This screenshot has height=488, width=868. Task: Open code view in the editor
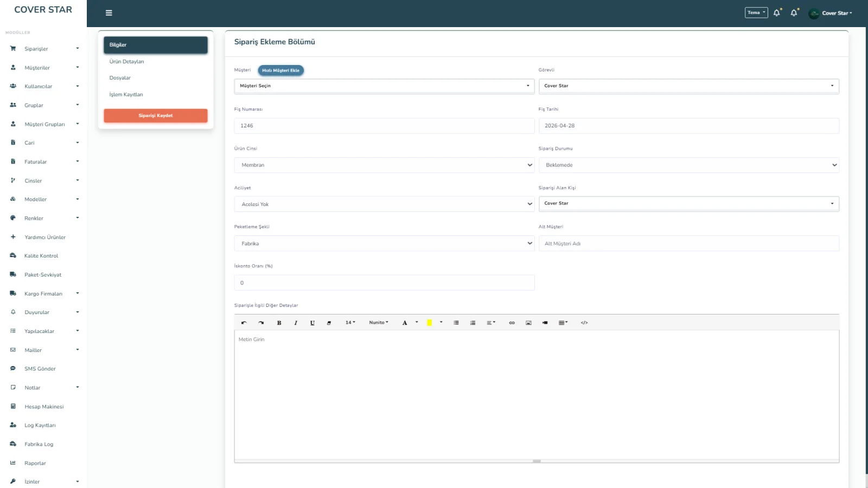tap(584, 323)
